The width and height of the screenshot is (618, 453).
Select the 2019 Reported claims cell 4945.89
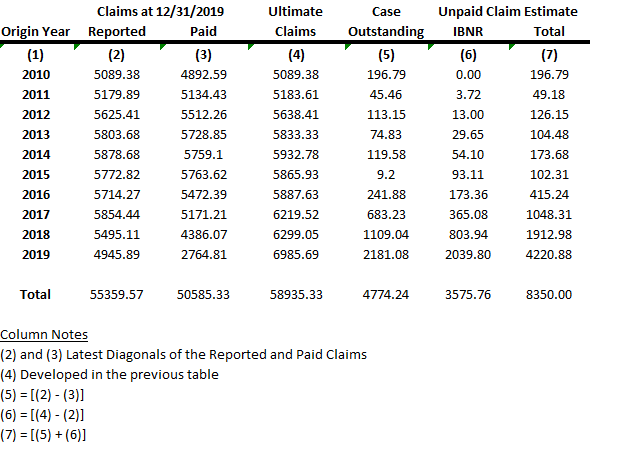click(x=116, y=255)
